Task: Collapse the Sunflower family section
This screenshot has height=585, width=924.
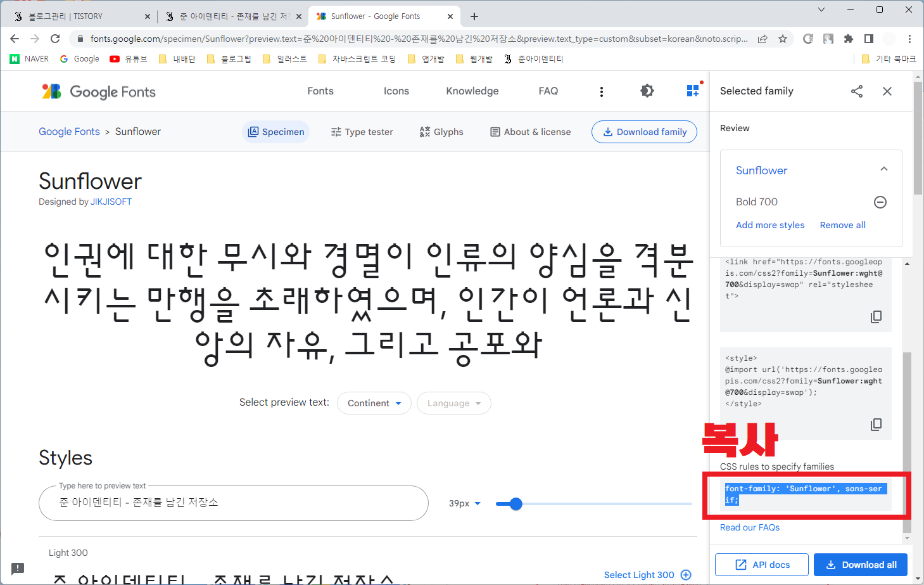Action: pos(884,169)
